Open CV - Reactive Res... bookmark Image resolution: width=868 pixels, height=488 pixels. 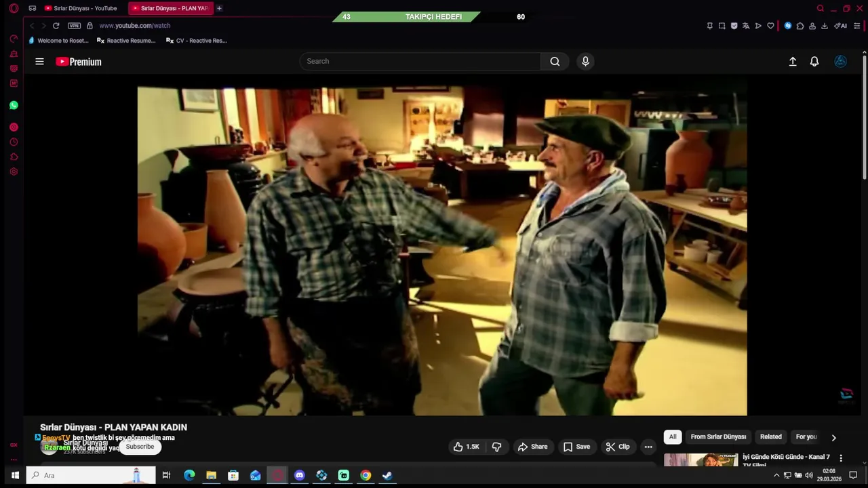pos(197,41)
